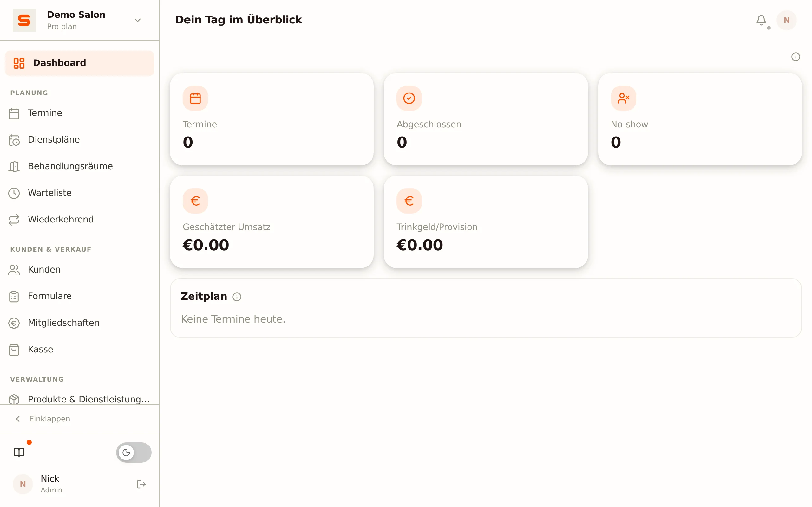Open the notifications bell
The width and height of the screenshot is (812, 507).
[x=761, y=20]
